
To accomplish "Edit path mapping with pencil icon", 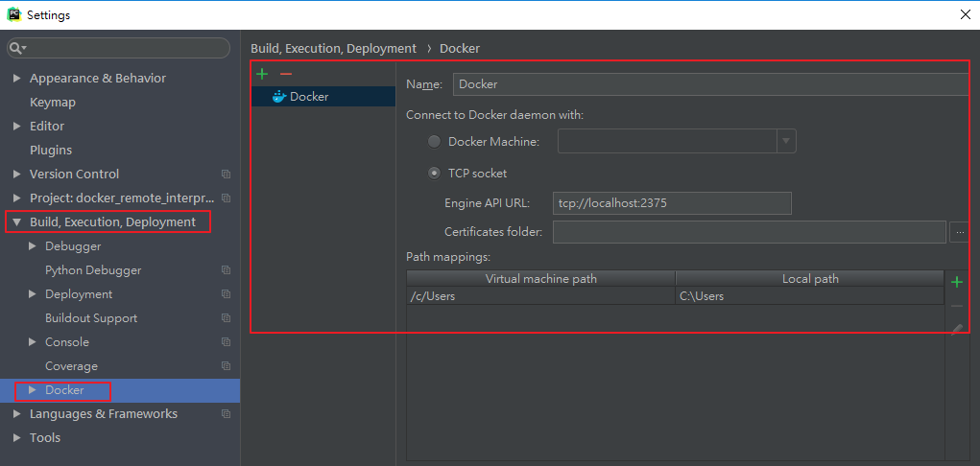I will [956, 329].
